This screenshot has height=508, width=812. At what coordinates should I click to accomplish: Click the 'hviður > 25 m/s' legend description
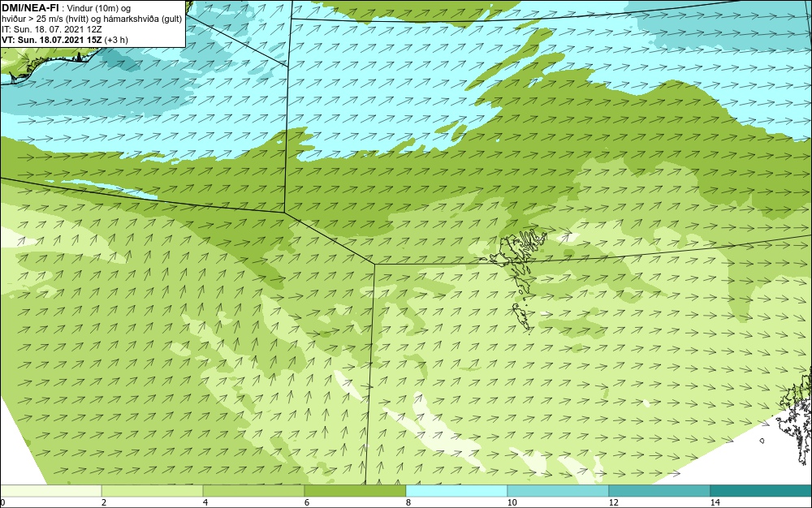tap(91, 19)
